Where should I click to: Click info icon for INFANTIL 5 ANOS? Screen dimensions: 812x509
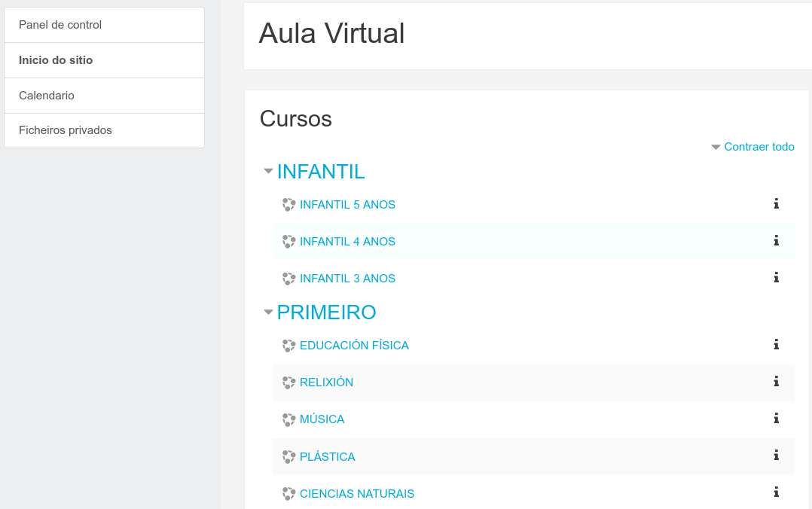pyautogui.click(x=776, y=203)
